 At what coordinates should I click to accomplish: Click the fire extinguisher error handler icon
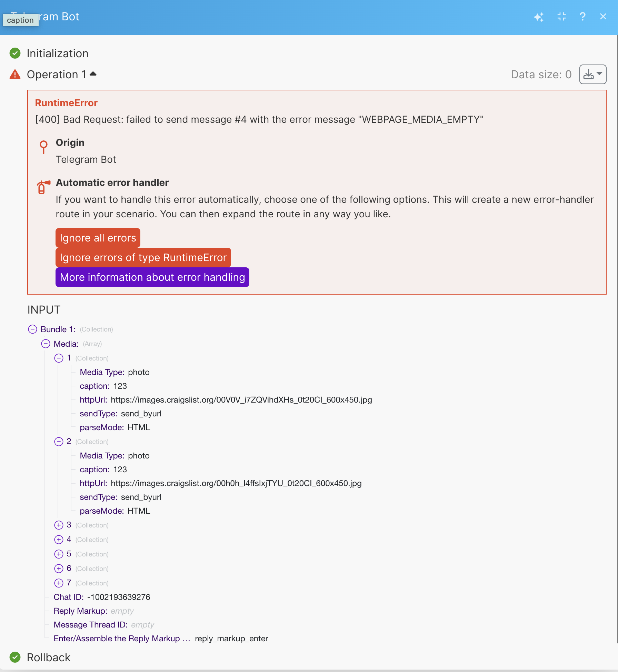(x=43, y=187)
